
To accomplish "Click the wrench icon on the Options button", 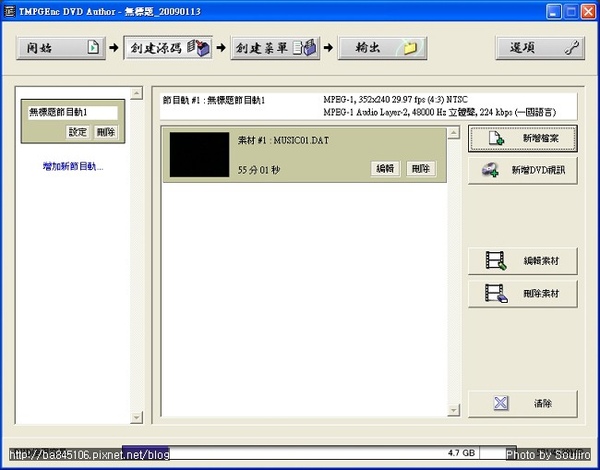I will tap(572, 48).
